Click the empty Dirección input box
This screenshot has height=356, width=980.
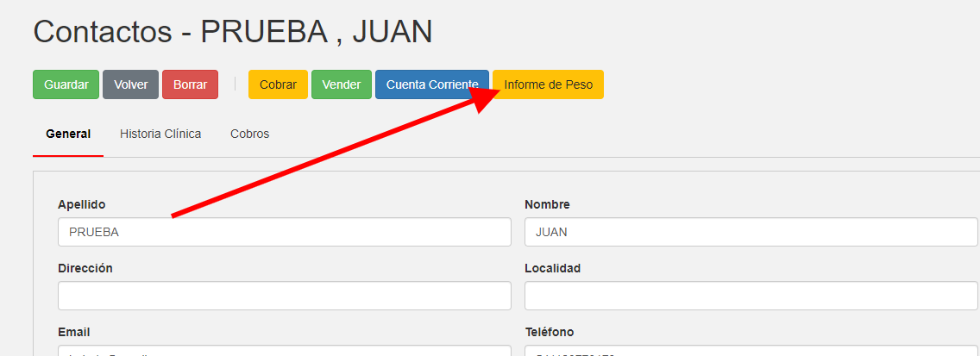pos(285,296)
